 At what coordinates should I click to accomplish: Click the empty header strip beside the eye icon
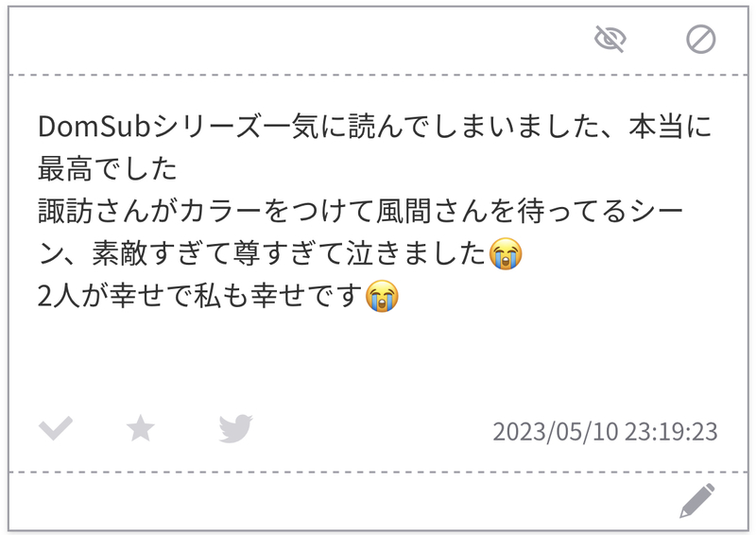tap(299, 40)
